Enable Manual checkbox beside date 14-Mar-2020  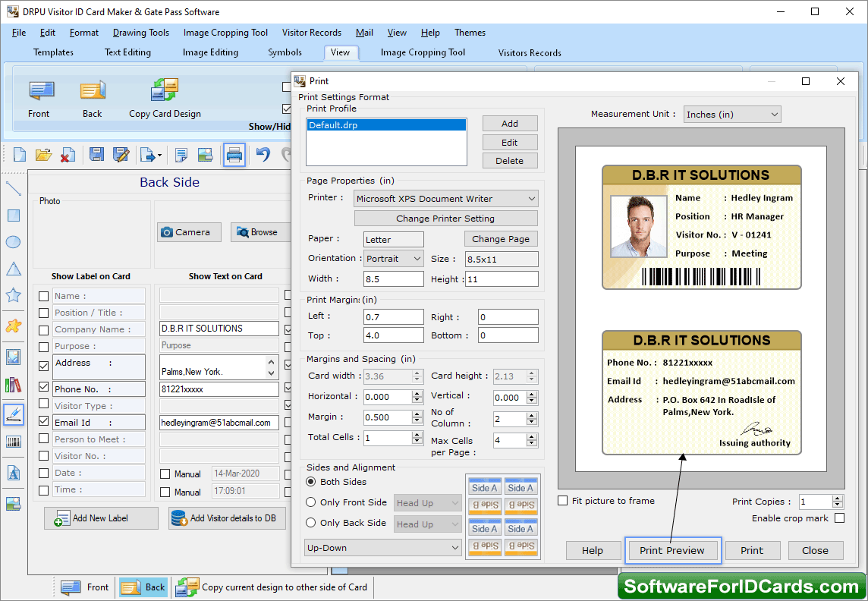tap(165, 474)
